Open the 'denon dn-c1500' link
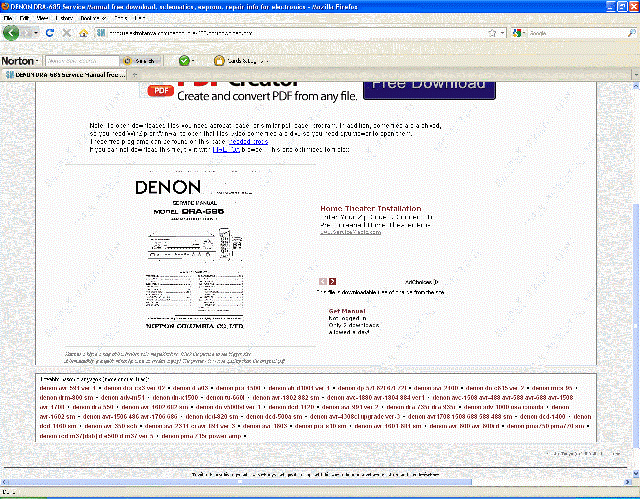This screenshot has height=499, width=640. 175,397
